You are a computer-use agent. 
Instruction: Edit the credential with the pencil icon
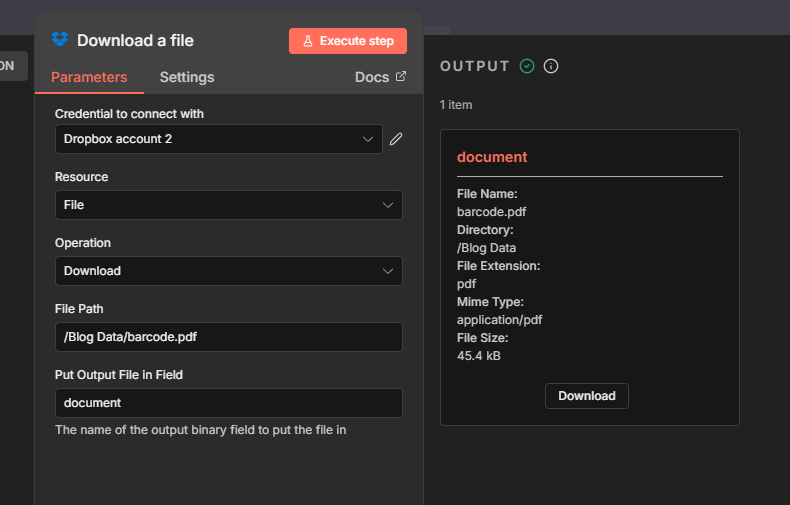click(x=396, y=139)
